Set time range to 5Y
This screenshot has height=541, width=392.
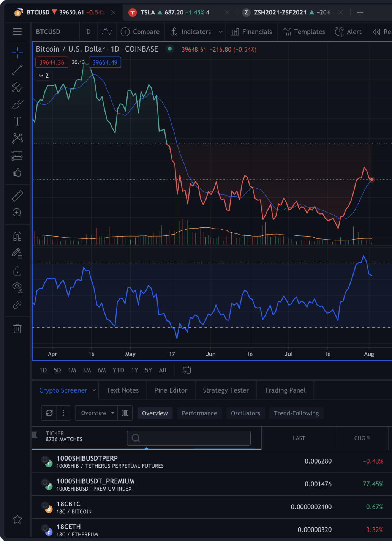149,370
